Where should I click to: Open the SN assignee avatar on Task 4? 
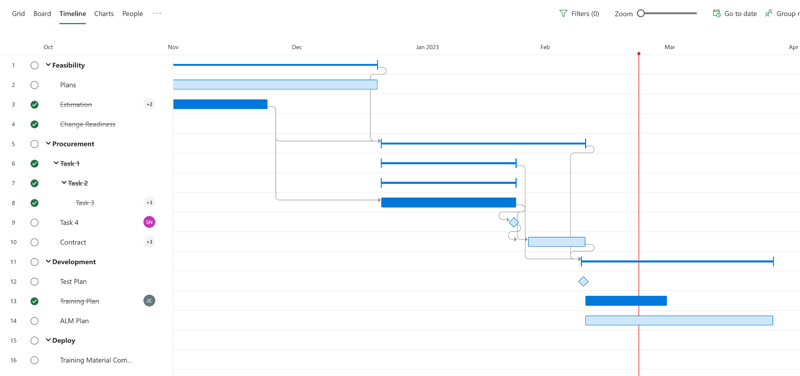click(x=149, y=222)
